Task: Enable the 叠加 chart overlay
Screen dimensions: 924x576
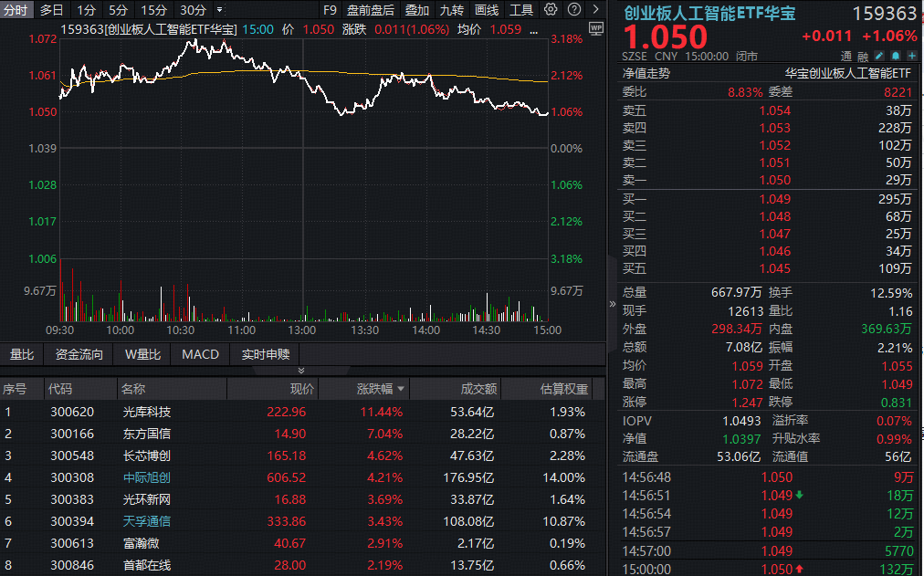Action: [x=417, y=9]
